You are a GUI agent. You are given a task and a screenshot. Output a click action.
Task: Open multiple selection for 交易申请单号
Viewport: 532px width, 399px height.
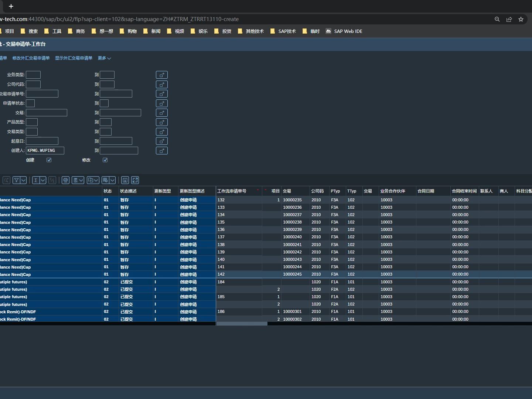click(x=162, y=94)
